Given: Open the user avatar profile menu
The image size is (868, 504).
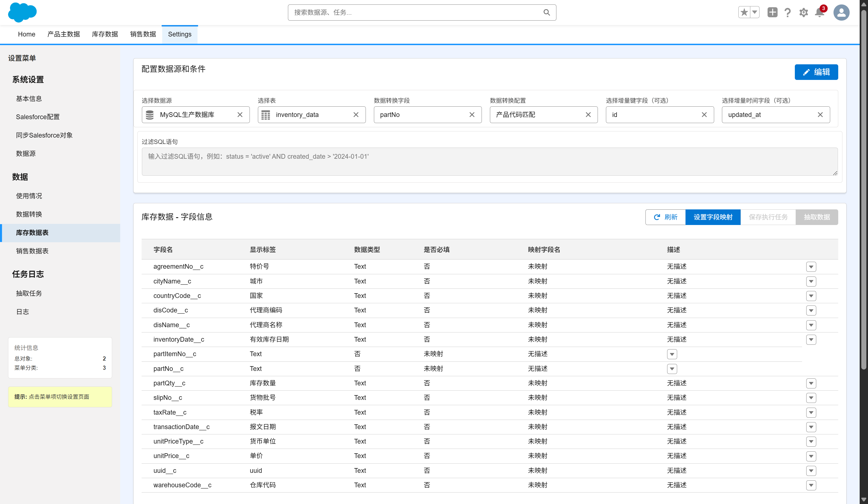Looking at the screenshot, I should [x=841, y=13].
